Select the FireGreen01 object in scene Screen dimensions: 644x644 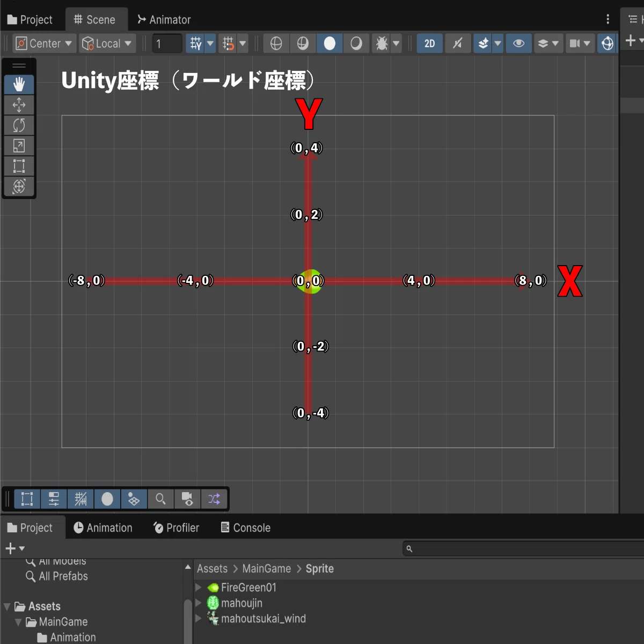point(309,281)
